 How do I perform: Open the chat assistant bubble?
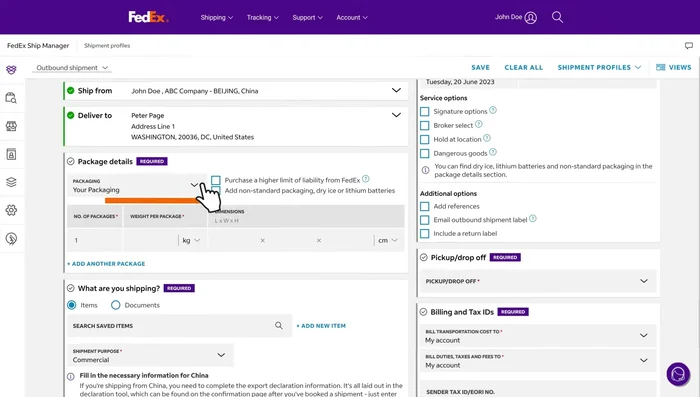coord(678,374)
